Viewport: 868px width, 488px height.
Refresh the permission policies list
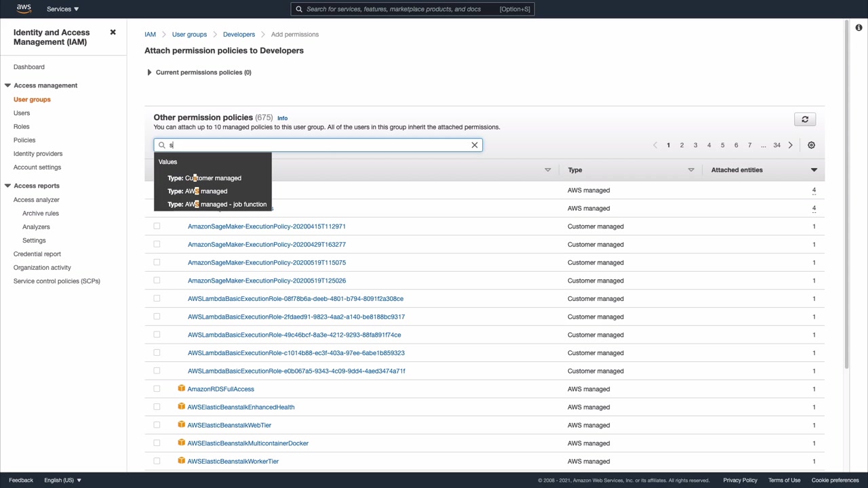point(805,119)
